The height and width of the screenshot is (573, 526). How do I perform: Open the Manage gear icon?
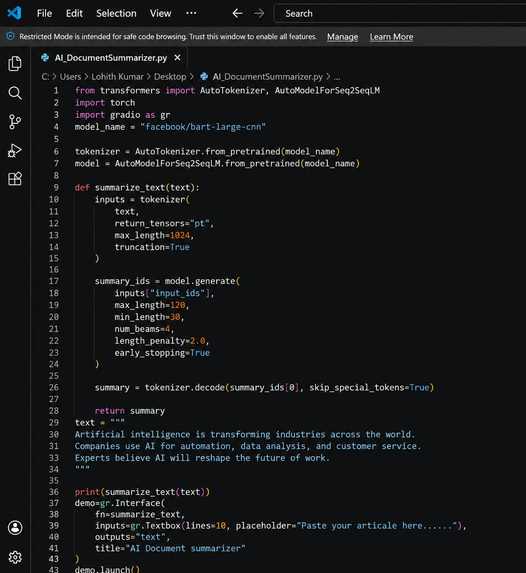click(15, 557)
